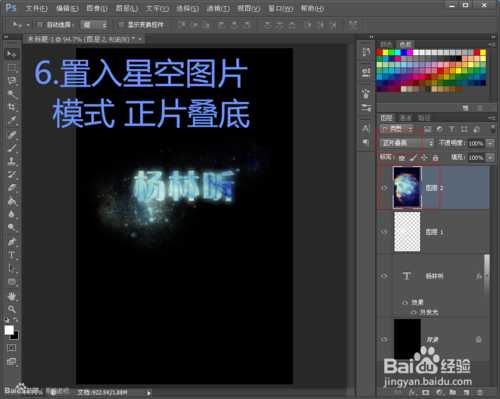
Task: Switch to the 颜色 panel tab
Action: click(x=386, y=44)
